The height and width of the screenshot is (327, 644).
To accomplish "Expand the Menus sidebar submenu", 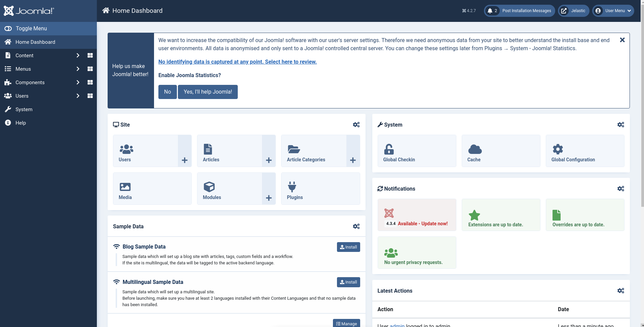I will pos(78,69).
